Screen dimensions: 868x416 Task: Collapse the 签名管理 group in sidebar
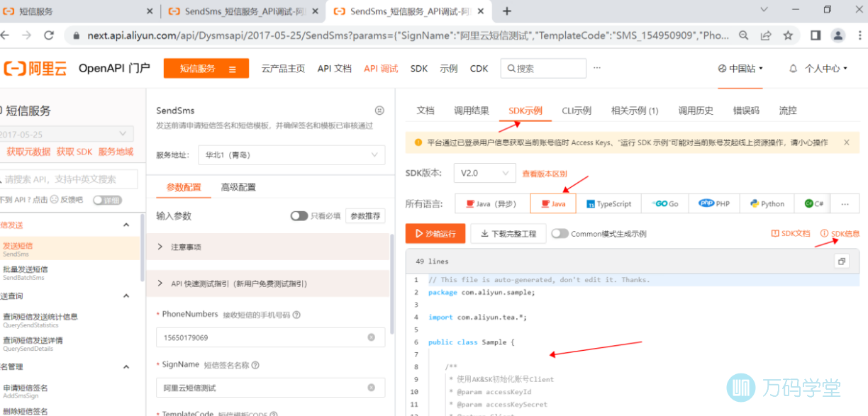pyautogui.click(x=126, y=366)
